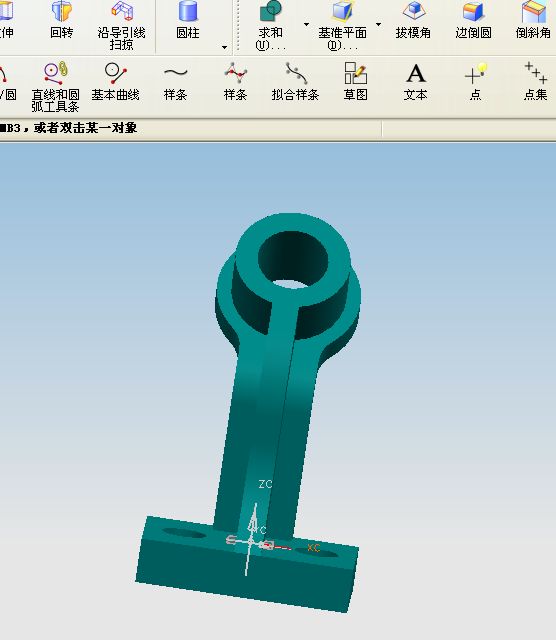Click the ZC axis arrow of the WCS
Image resolution: width=556 pixels, height=640 pixels.
(254, 518)
